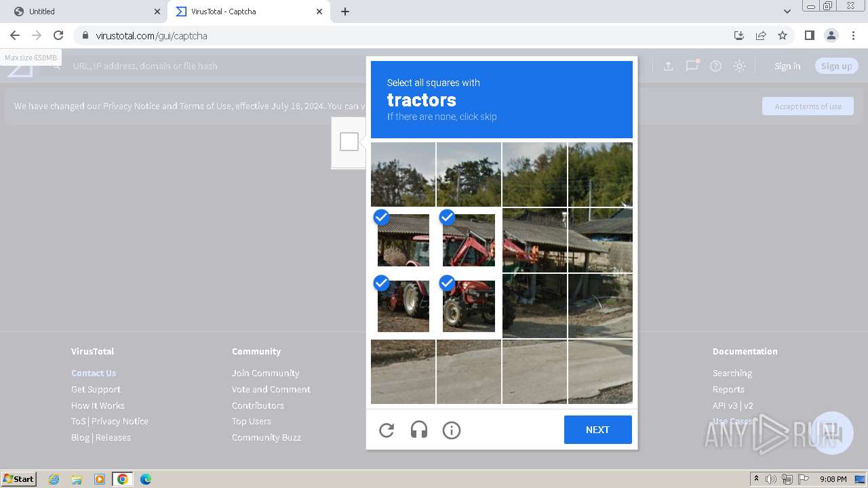The width and height of the screenshot is (868, 488).
Task: Close the Untitled tab
Action: [x=157, y=12]
